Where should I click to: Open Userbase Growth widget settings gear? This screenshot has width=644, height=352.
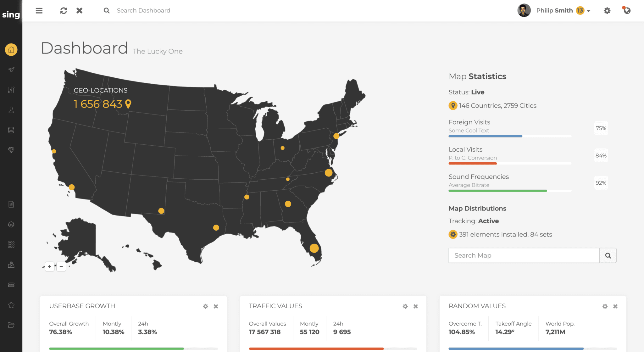205,306
